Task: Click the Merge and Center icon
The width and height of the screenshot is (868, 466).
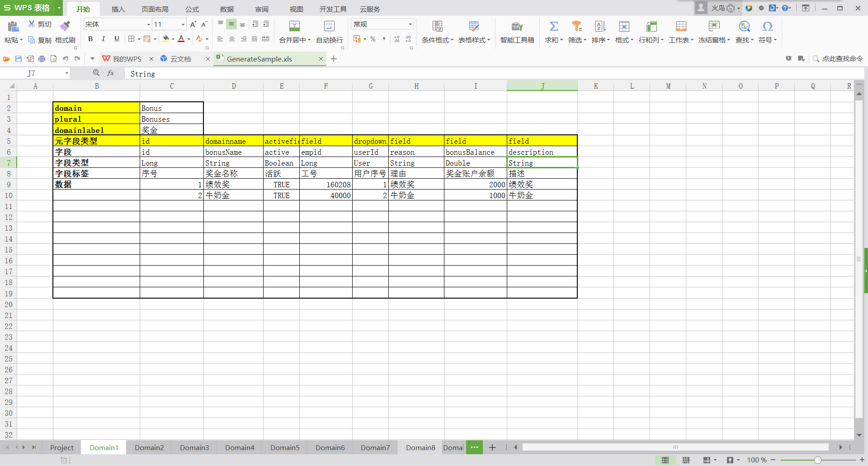Action: (294, 26)
